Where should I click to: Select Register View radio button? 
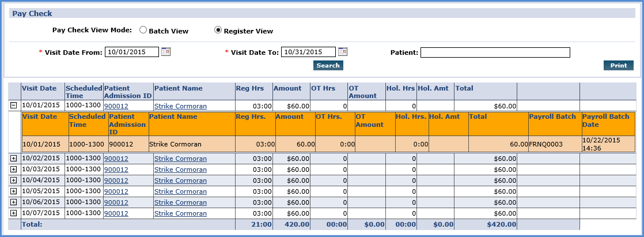(x=218, y=30)
